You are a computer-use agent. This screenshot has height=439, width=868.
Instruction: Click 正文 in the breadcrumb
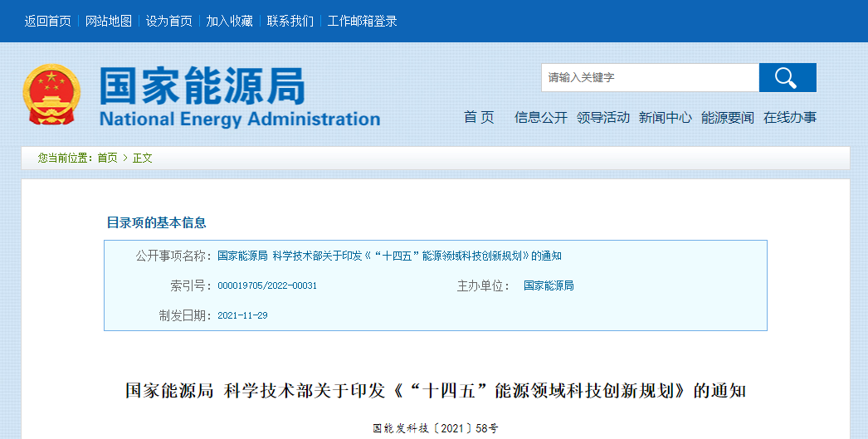pyautogui.click(x=142, y=158)
